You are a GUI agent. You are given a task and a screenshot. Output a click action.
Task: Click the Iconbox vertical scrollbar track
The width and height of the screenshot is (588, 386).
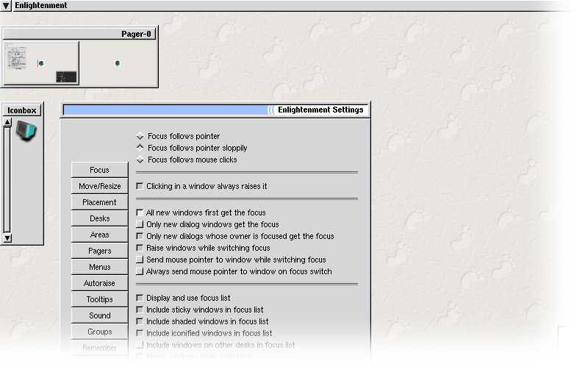coord(7,180)
